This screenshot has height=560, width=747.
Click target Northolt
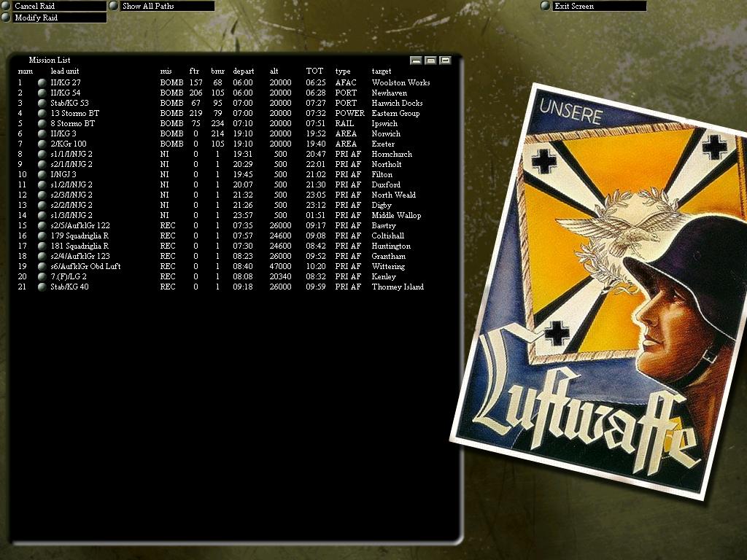387,164
